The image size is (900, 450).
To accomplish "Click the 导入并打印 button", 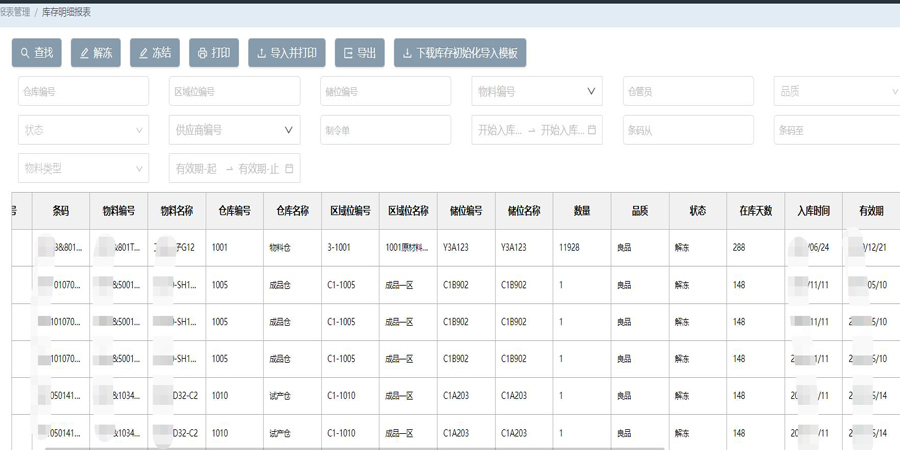I will point(287,53).
